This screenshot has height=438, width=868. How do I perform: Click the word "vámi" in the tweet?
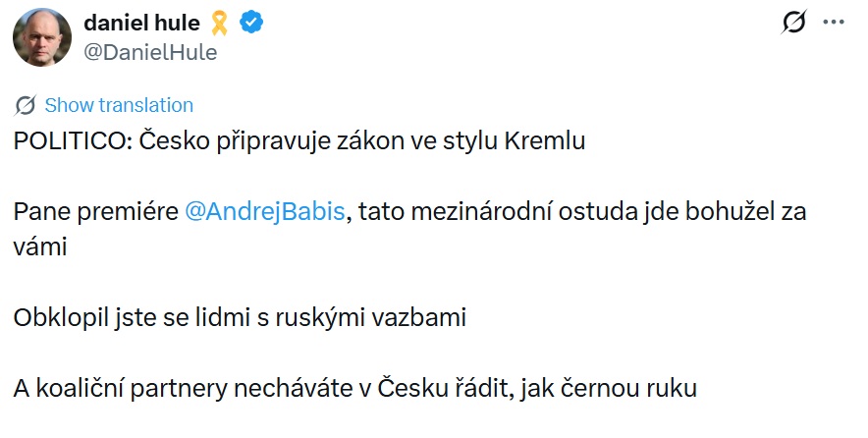39,247
